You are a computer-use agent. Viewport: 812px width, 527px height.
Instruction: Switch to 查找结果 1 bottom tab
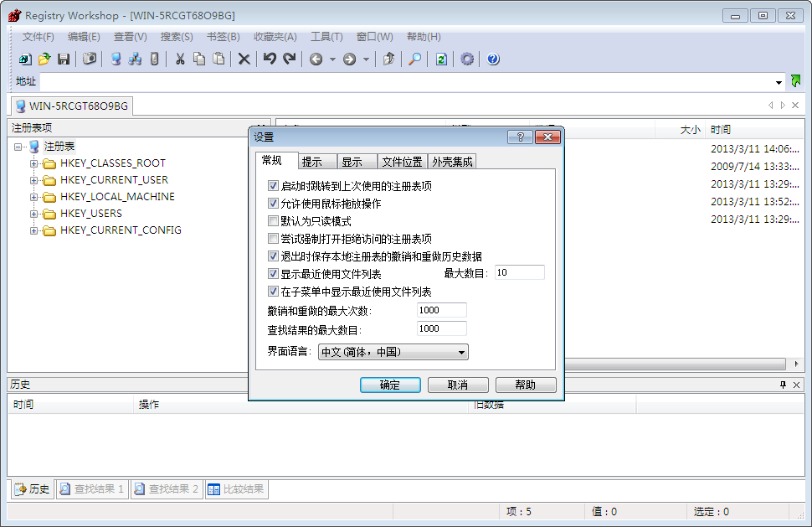pos(92,489)
